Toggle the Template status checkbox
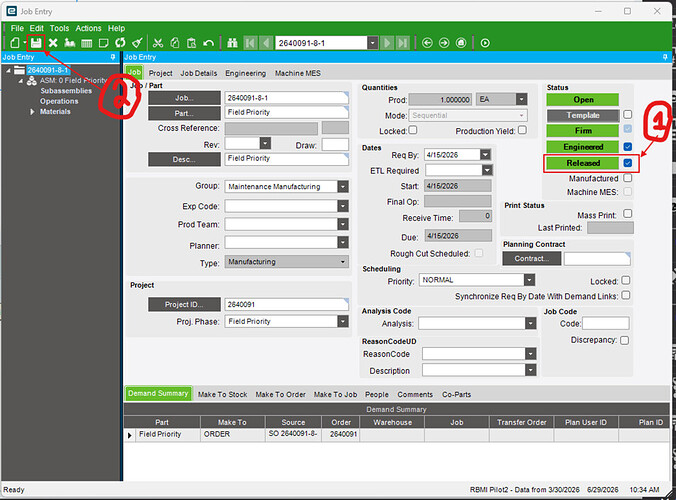 tap(628, 114)
